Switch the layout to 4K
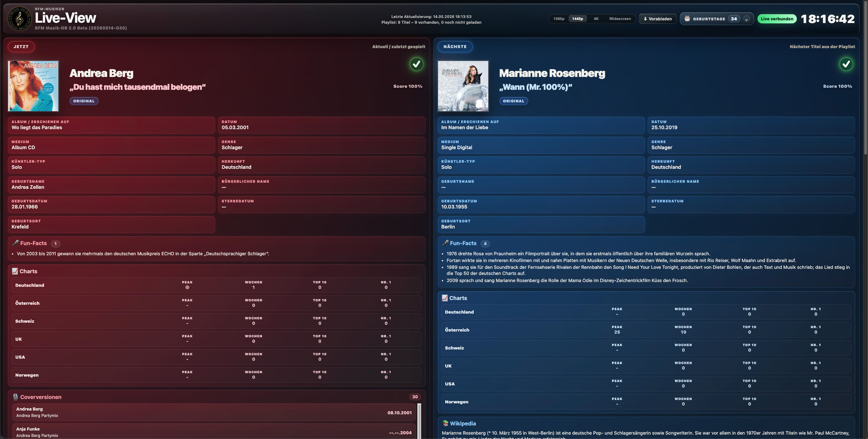The image size is (868, 439). point(596,19)
